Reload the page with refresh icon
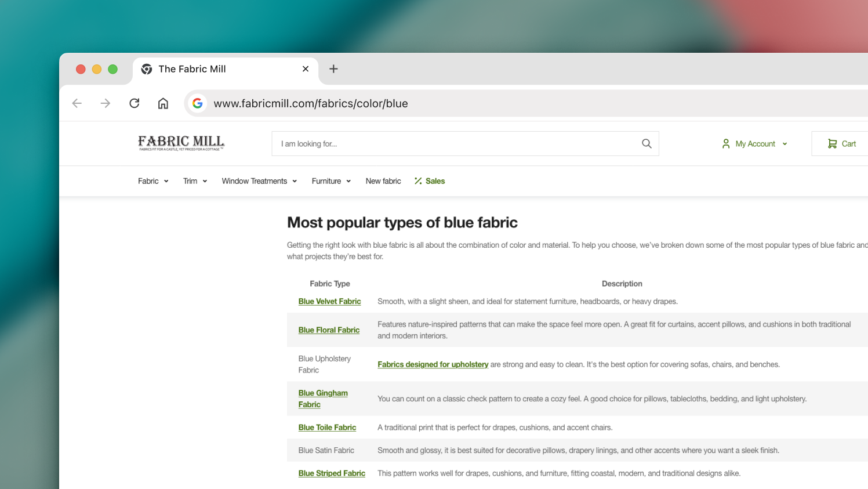 pyautogui.click(x=135, y=103)
